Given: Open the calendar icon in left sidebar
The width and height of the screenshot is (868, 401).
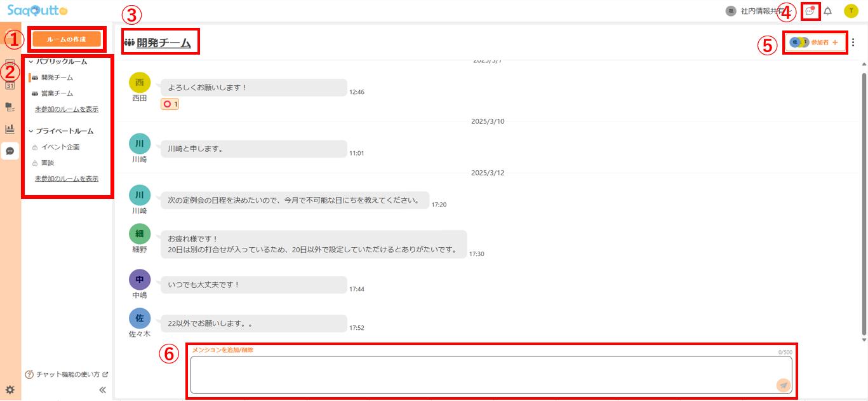Looking at the screenshot, I should point(10,85).
